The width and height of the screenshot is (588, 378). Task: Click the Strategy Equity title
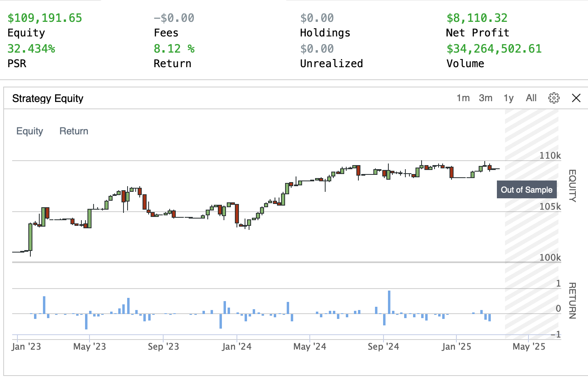coord(48,98)
